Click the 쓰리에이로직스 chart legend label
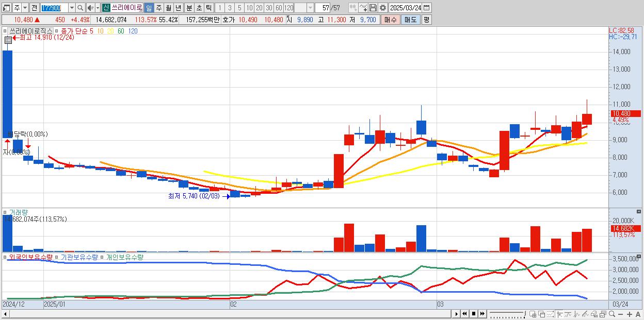The width and height of the screenshot is (644, 320). pos(31,31)
